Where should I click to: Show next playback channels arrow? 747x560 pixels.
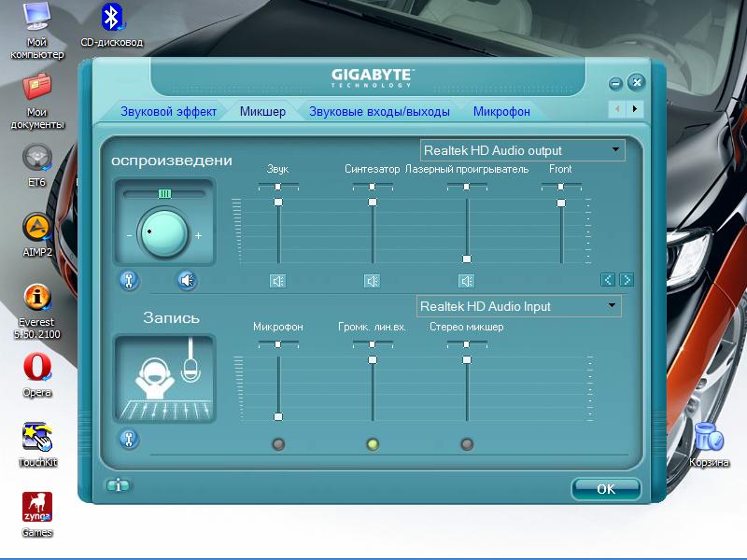click(x=627, y=279)
